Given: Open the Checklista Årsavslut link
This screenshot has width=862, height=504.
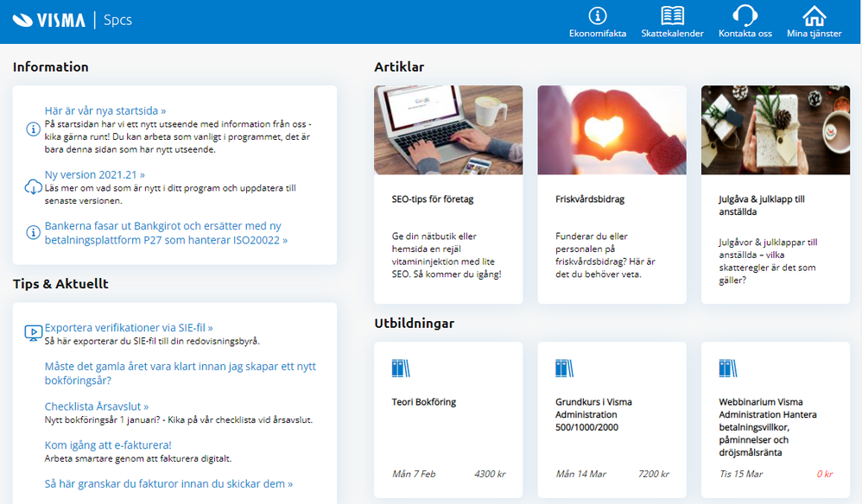Looking at the screenshot, I should click(96, 406).
